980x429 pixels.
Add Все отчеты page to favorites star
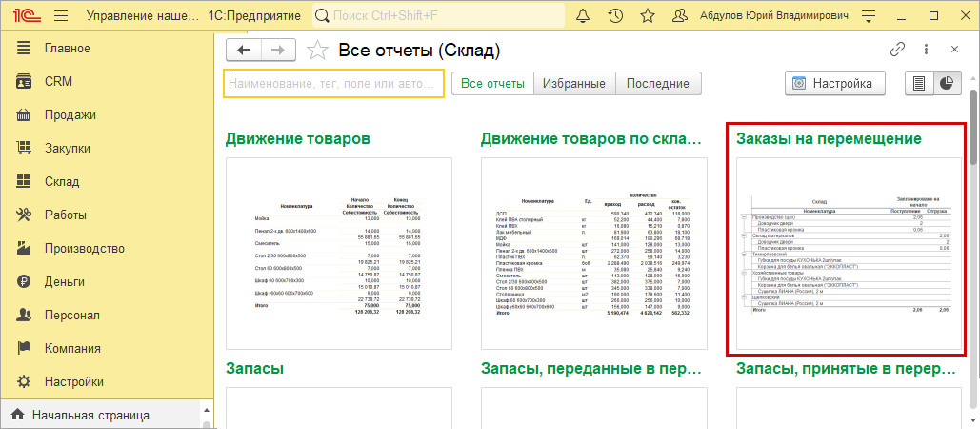(318, 50)
